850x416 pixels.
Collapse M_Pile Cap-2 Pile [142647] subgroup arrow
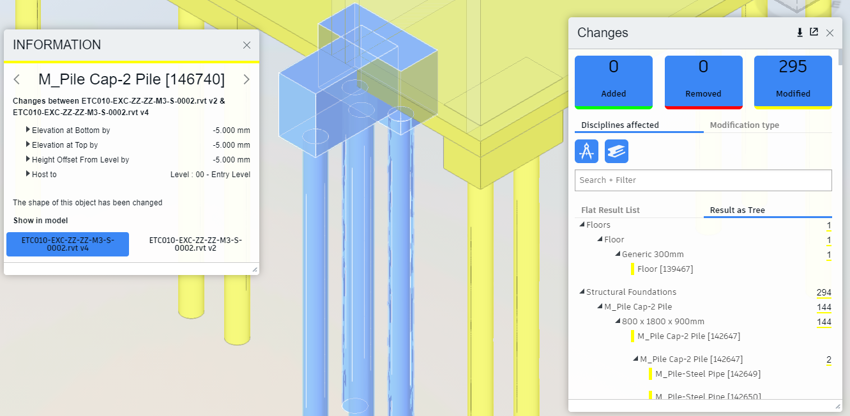coord(636,360)
